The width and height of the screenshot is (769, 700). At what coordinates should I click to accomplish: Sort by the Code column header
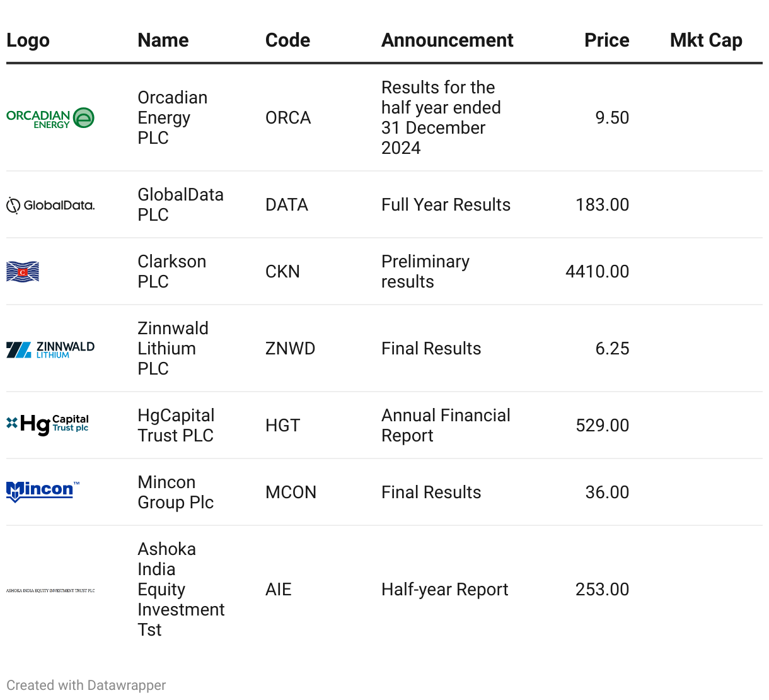pos(287,40)
